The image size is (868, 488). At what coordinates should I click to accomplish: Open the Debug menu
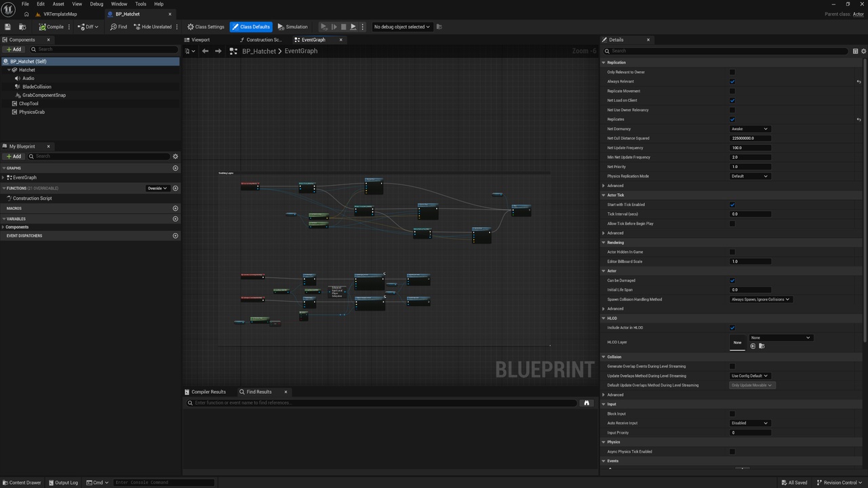(97, 4)
